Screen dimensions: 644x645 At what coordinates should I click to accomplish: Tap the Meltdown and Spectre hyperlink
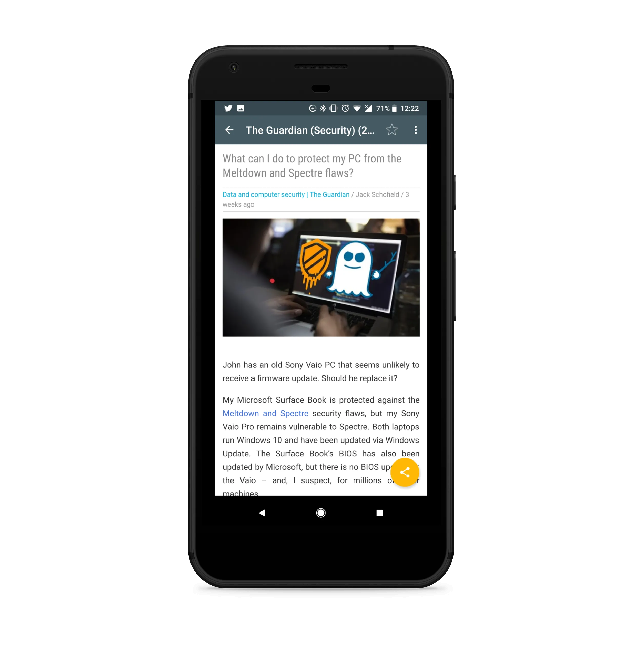265,413
